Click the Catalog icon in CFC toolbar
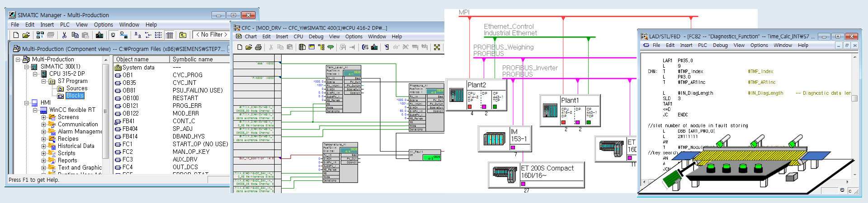 [302, 47]
